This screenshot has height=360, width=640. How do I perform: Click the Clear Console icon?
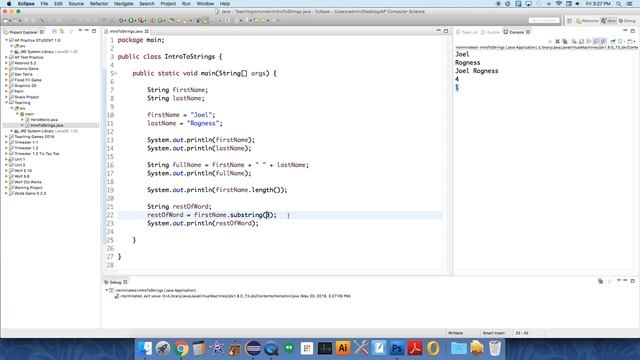click(574, 42)
